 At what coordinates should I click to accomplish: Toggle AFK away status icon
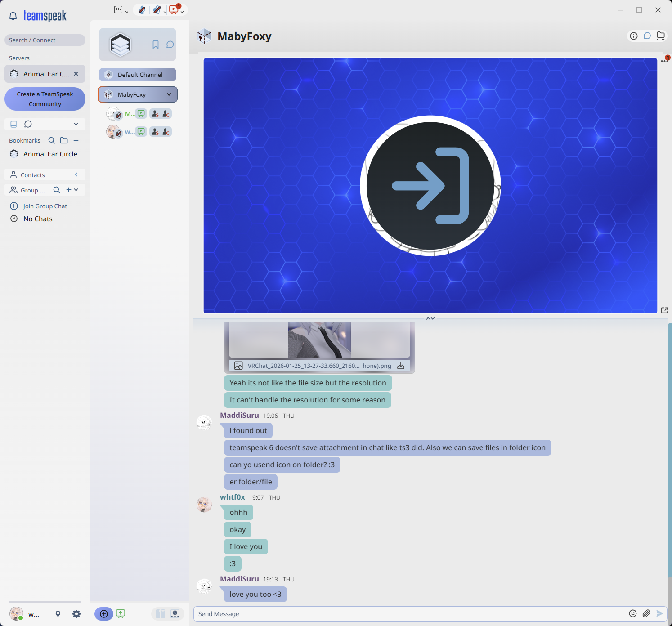118,10
